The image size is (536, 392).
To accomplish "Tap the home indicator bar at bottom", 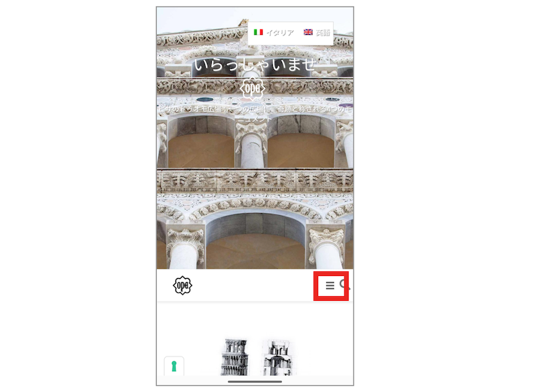I will pyautogui.click(x=255, y=381).
